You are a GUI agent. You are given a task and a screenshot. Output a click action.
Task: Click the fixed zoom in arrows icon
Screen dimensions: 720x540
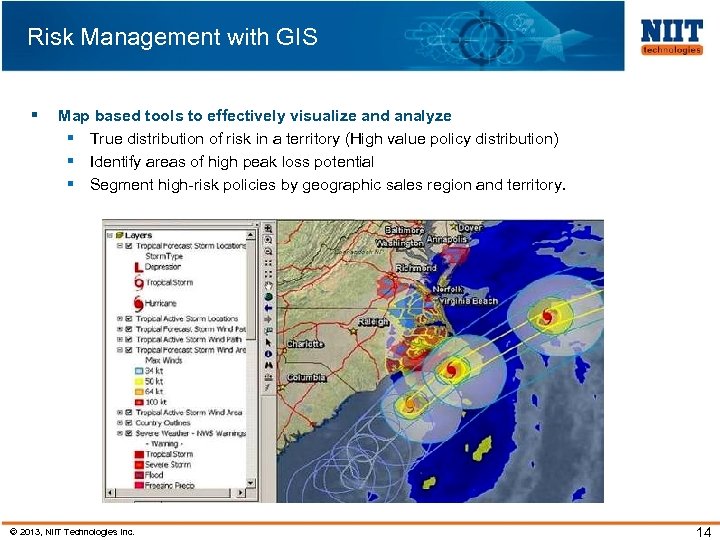[269, 263]
